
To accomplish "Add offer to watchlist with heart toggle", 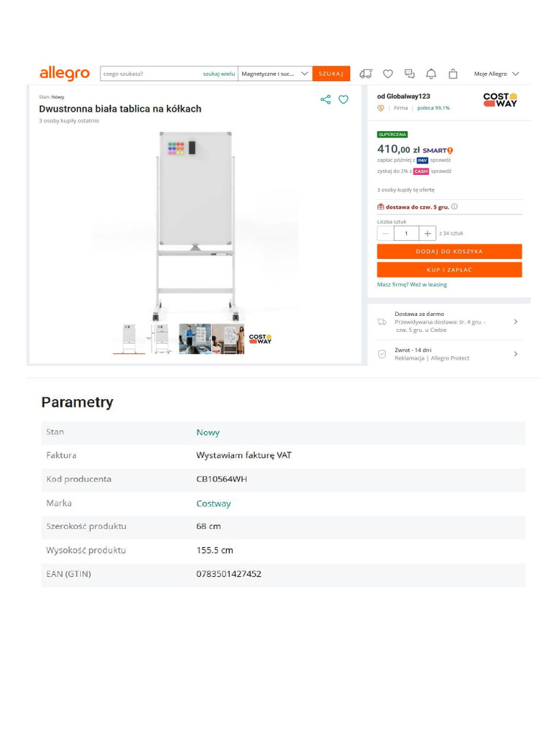I will pyautogui.click(x=343, y=99).
